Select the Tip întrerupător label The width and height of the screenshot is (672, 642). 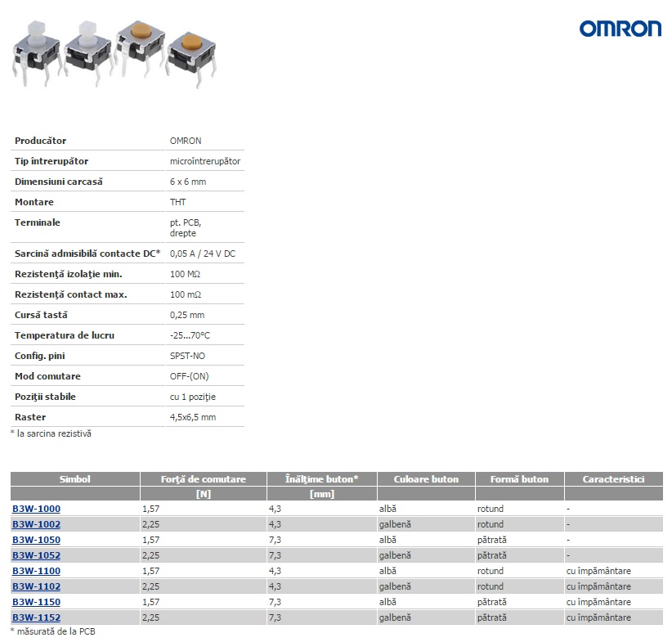click(52, 161)
